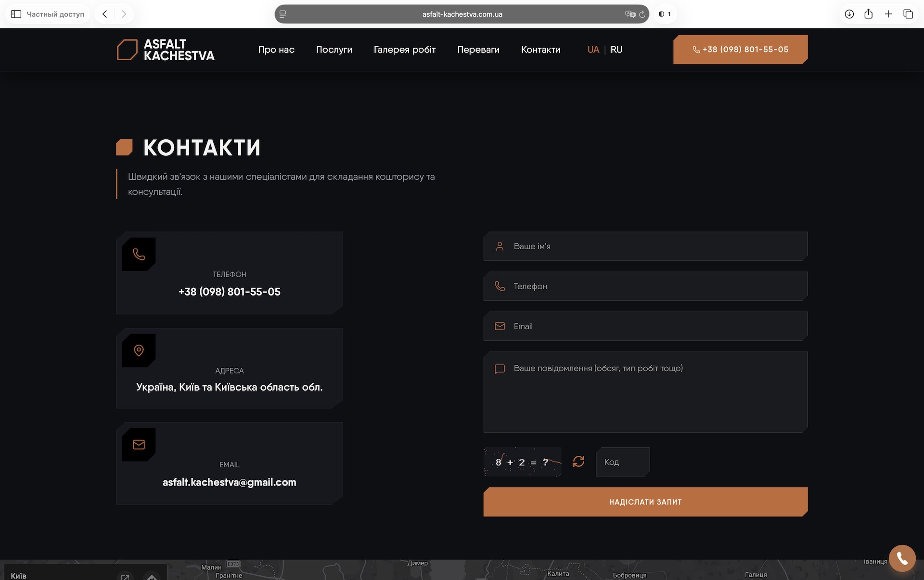Select the UA language option

pyautogui.click(x=593, y=50)
